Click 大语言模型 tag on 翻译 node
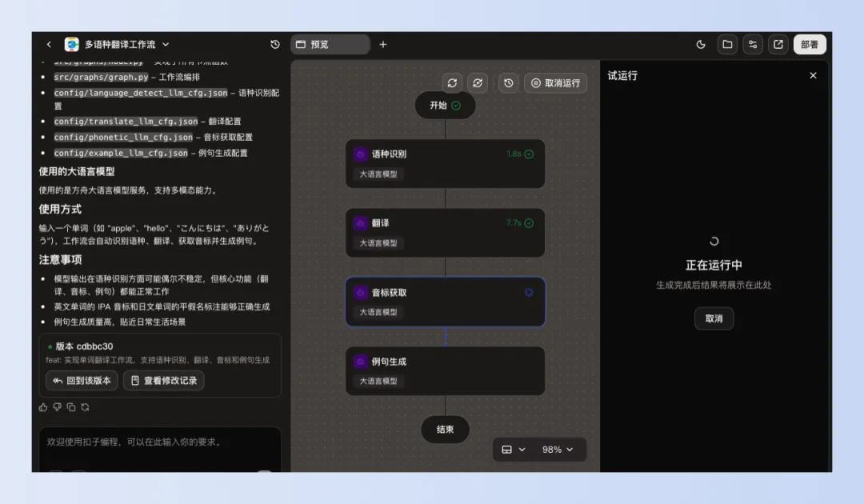The image size is (864, 504). (378, 243)
